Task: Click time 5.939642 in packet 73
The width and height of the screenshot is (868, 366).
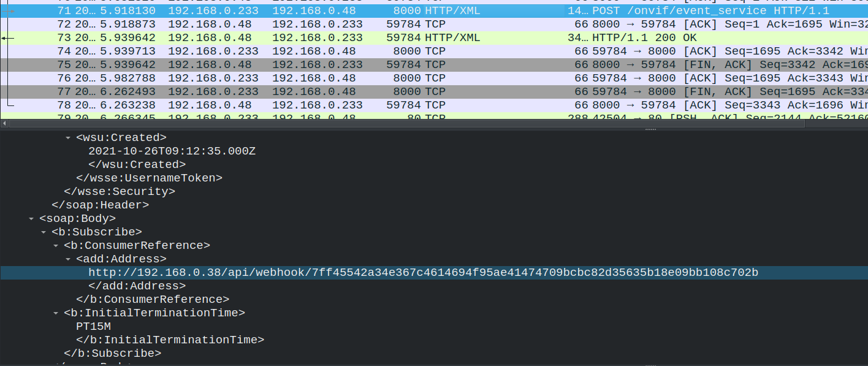Action: click(x=128, y=38)
